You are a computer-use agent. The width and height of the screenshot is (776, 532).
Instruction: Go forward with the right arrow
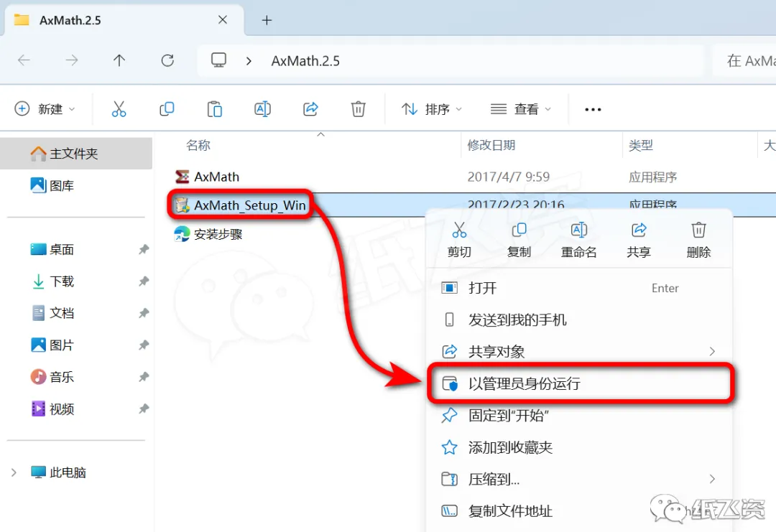(72, 60)
